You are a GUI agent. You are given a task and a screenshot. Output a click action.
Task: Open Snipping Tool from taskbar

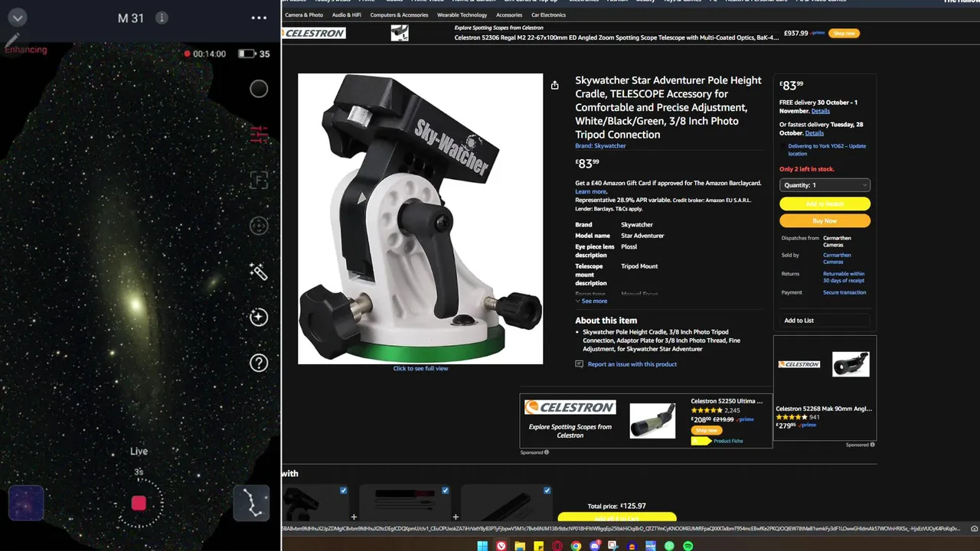pos(613,546)
